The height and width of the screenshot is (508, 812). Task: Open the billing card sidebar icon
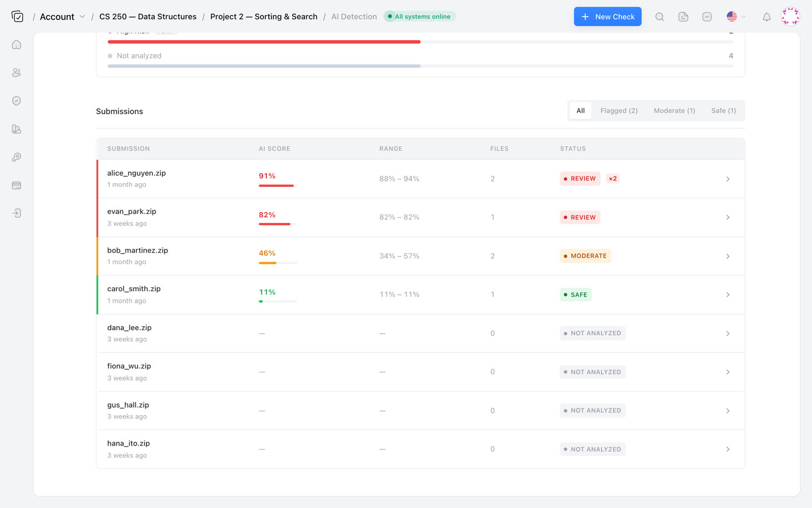[17, 185]
